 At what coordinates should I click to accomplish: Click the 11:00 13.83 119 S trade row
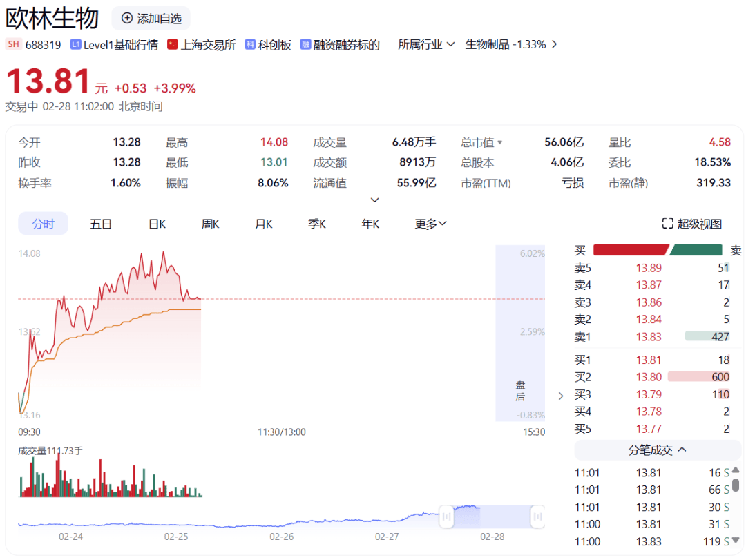pos(652,541)
